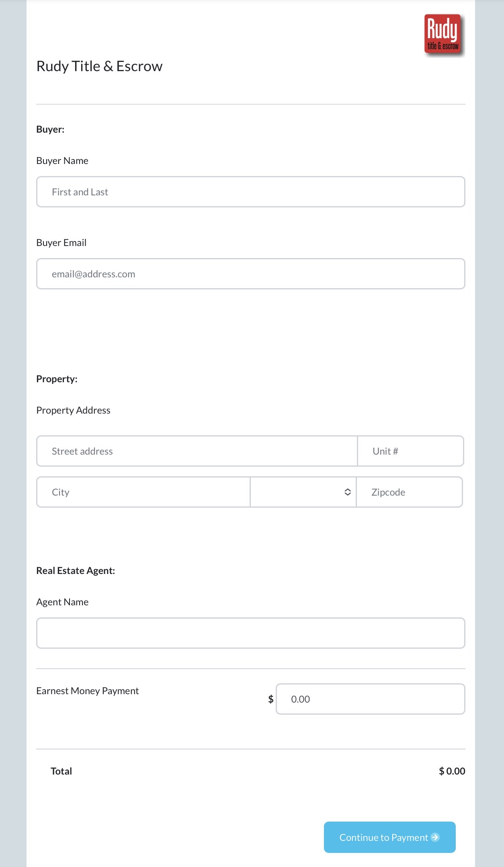Select the empty Agent Name text box
The width and height of the screenshot is (504, 867).
point(250,633)
